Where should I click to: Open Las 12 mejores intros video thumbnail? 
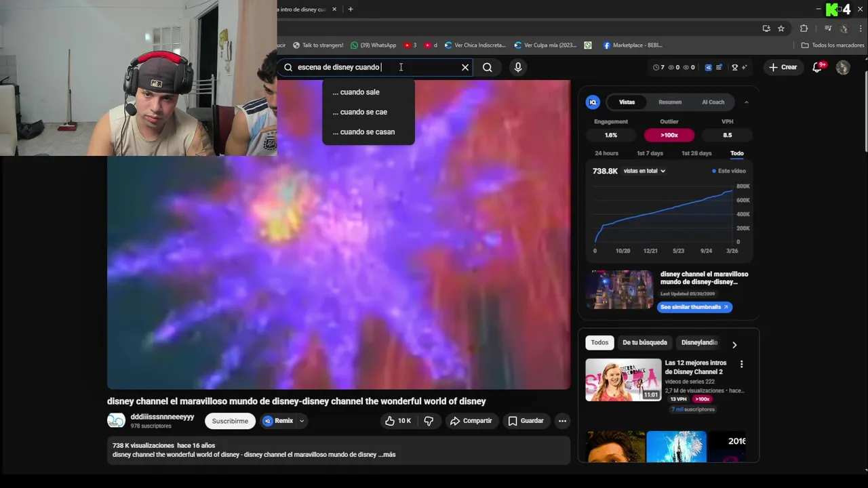click(x=623, y=380)
